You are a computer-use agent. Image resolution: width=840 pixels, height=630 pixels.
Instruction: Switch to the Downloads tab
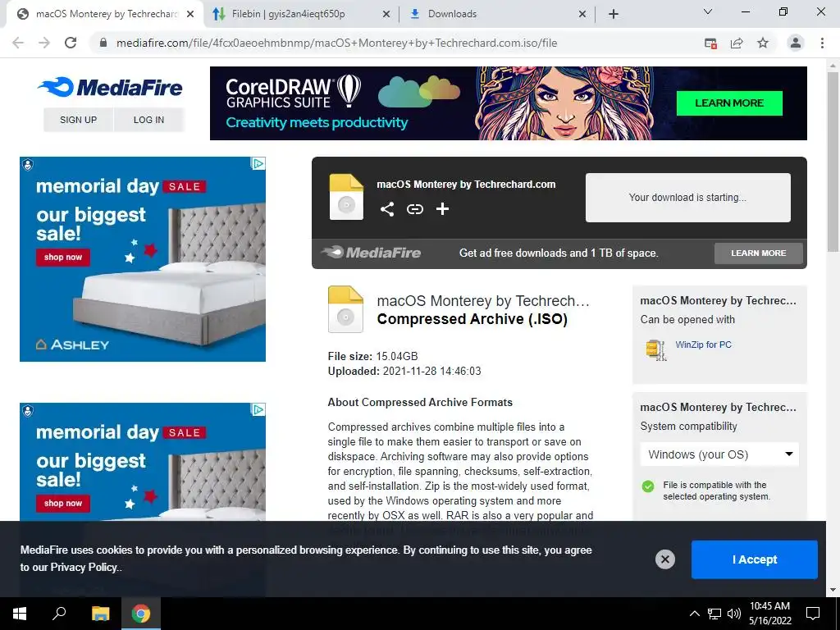pos(496,14)
